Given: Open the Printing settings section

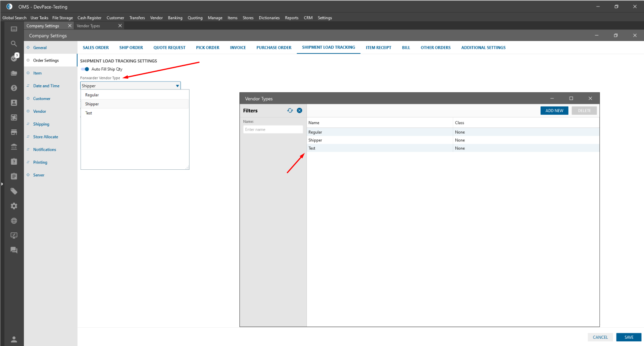Looking at the screenshot, I should coord(40,162).
